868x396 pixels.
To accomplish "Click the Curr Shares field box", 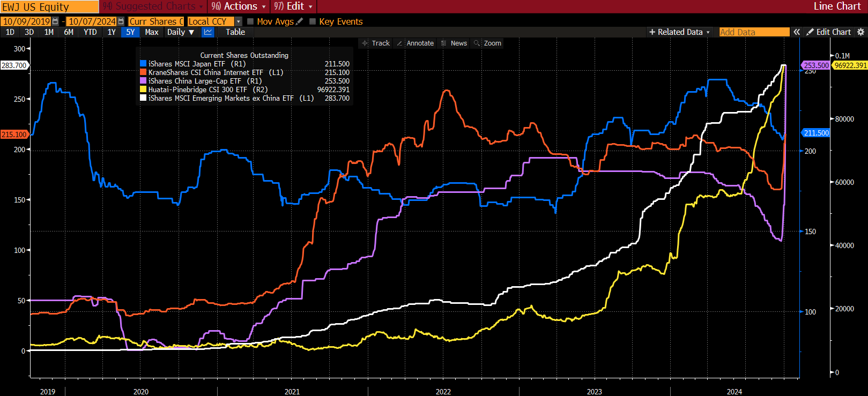I will [156, 21].
